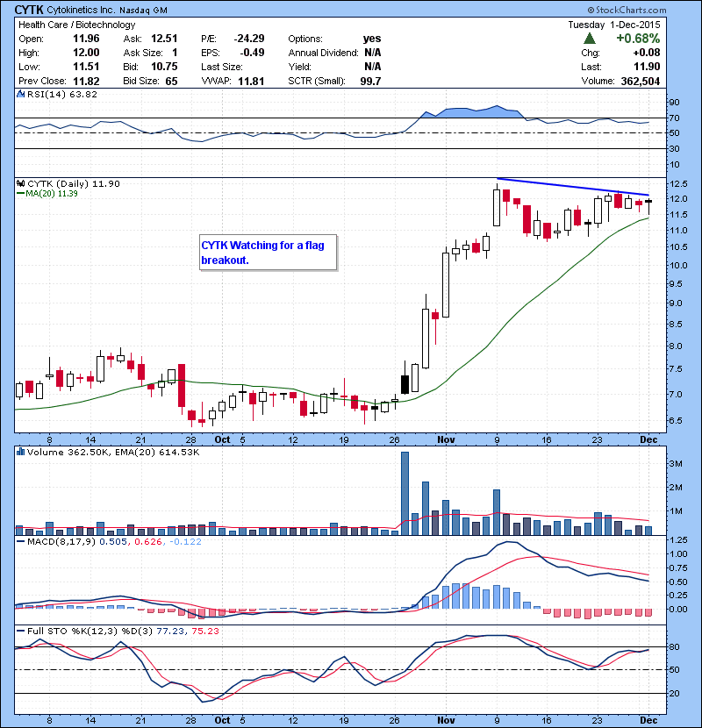Image resolution: width=702 pixels, height=728 pixels.
Task: Click the 3M label on the volume axis
Action: coord(676,463)
